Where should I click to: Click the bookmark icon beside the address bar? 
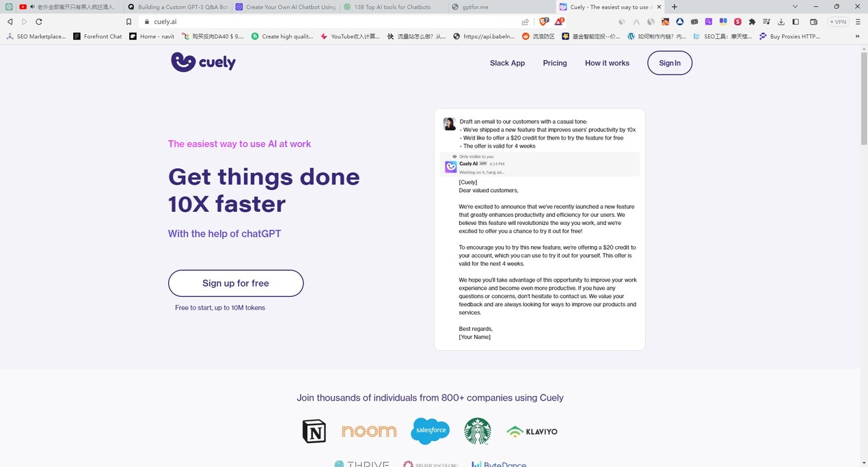(128, 22)
